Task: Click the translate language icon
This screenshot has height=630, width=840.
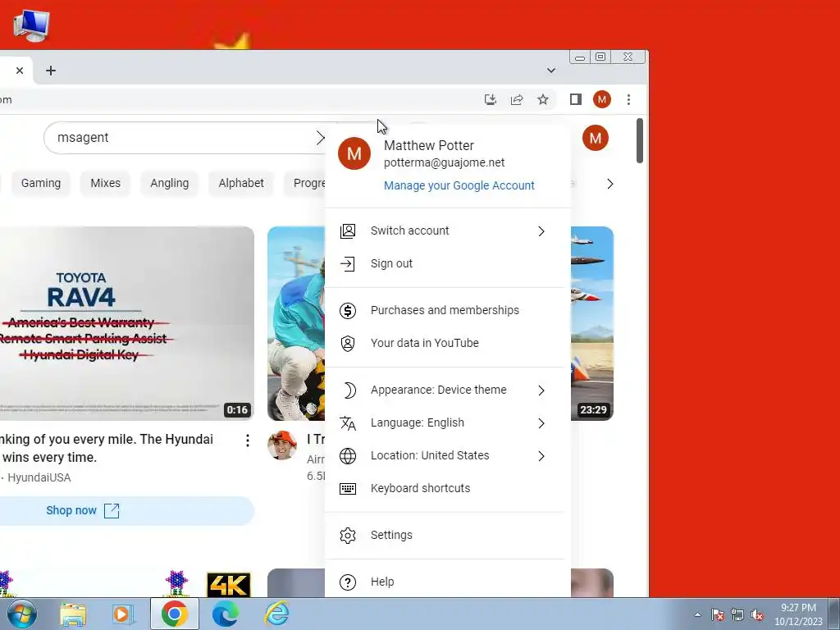Action: click(x=348, y=422)
